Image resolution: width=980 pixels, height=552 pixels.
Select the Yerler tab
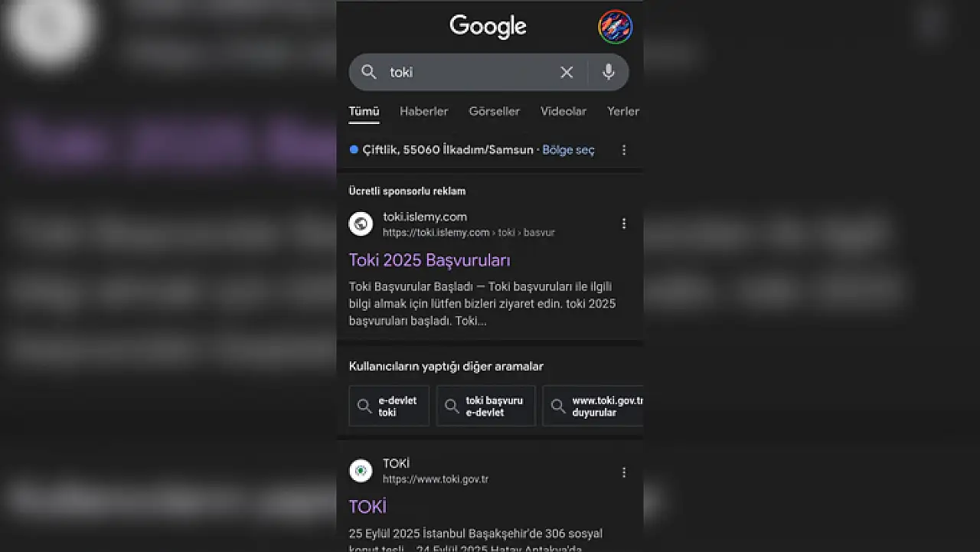[x=623, y=111]
